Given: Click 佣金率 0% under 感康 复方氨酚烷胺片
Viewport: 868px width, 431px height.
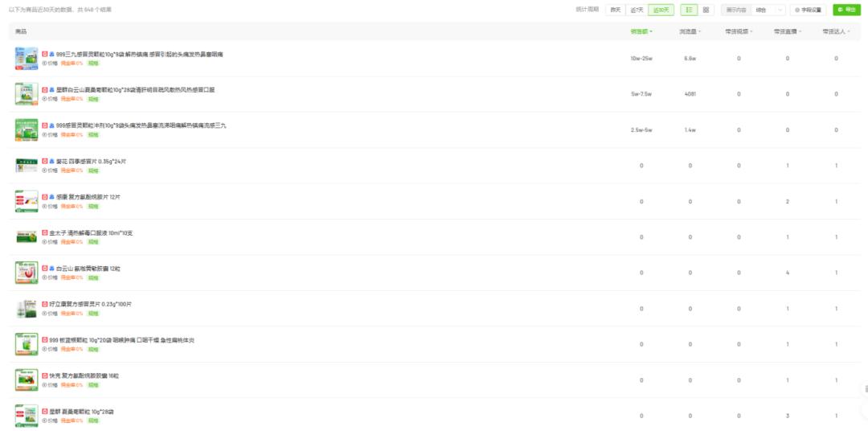Looking at the screenshot, I should coord(72,206).
